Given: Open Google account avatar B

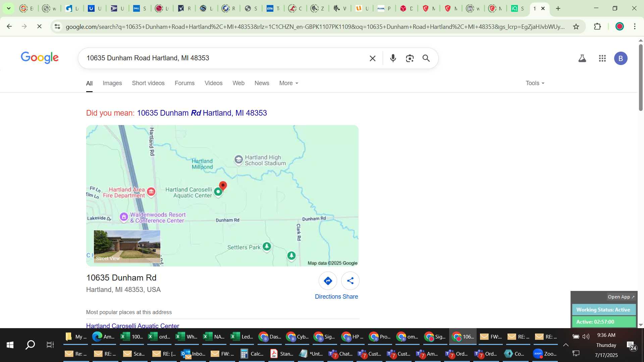Looking at the screenshot, I should click(621, 58).
